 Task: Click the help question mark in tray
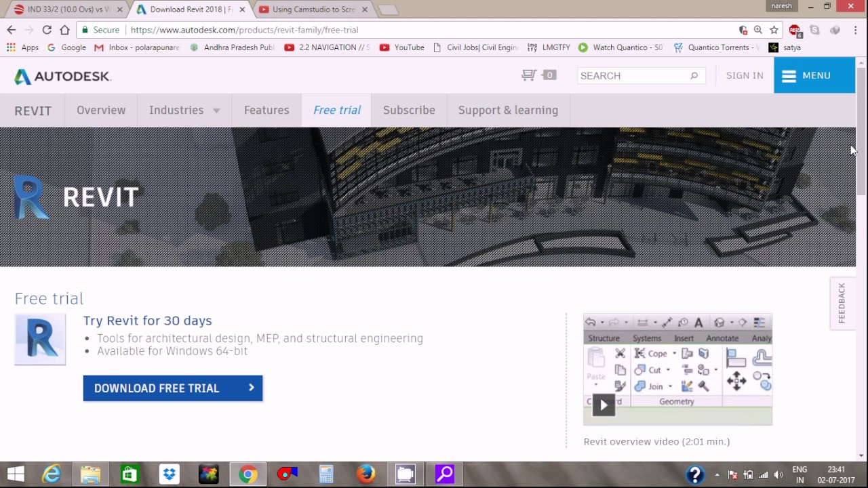click(694, 474)
